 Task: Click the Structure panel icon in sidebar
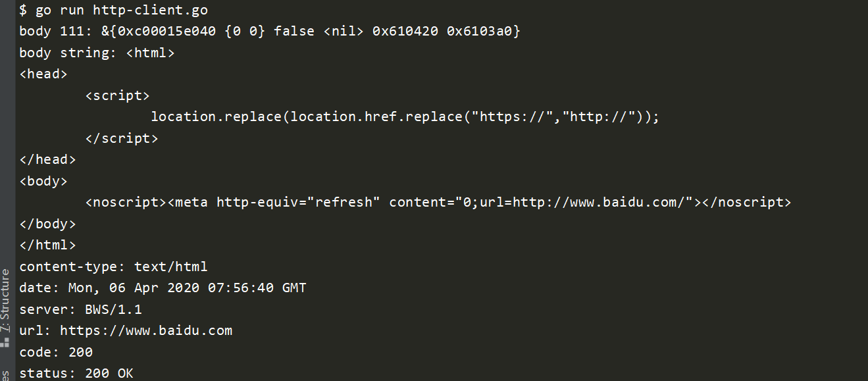(x=5, y=342)
